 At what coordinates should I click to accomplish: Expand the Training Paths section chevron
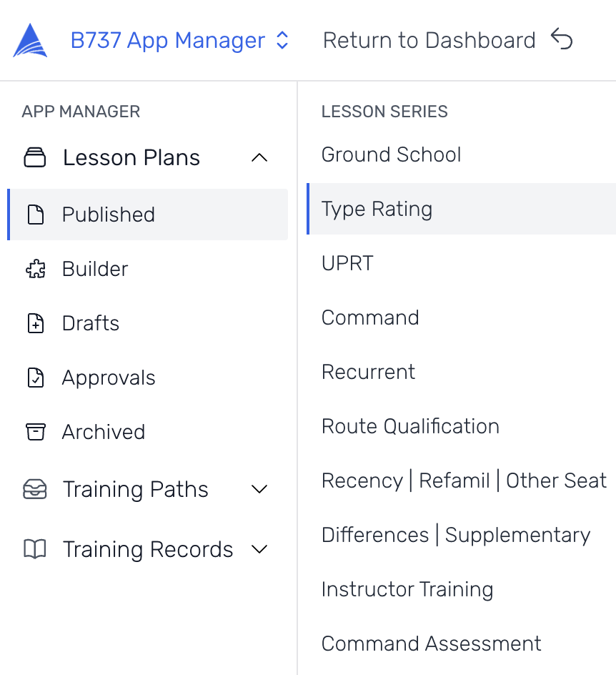[259, 490]
